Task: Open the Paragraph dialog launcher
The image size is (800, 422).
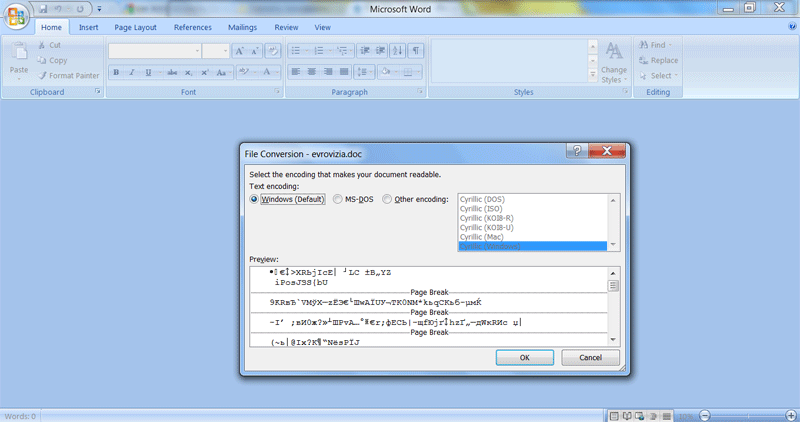Action: (420, 91)
